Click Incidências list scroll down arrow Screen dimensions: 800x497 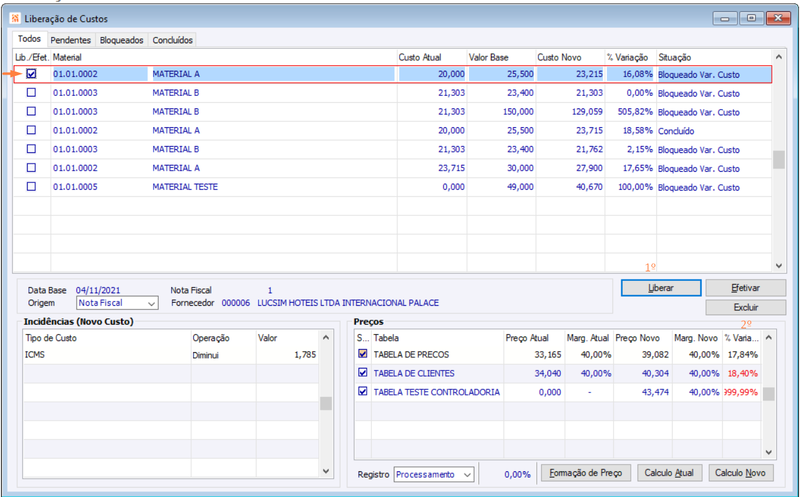pyautogui.click(x=326, y=471)
